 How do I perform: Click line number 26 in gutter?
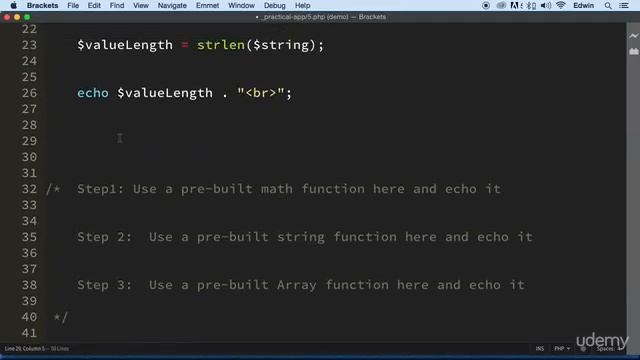point(29,93)
